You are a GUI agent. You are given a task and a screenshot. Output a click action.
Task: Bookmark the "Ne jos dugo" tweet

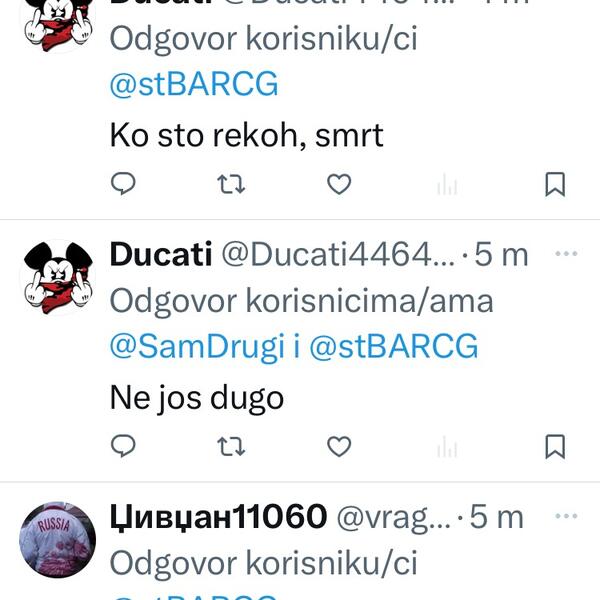pyautogui.click(x=555, y=446)
